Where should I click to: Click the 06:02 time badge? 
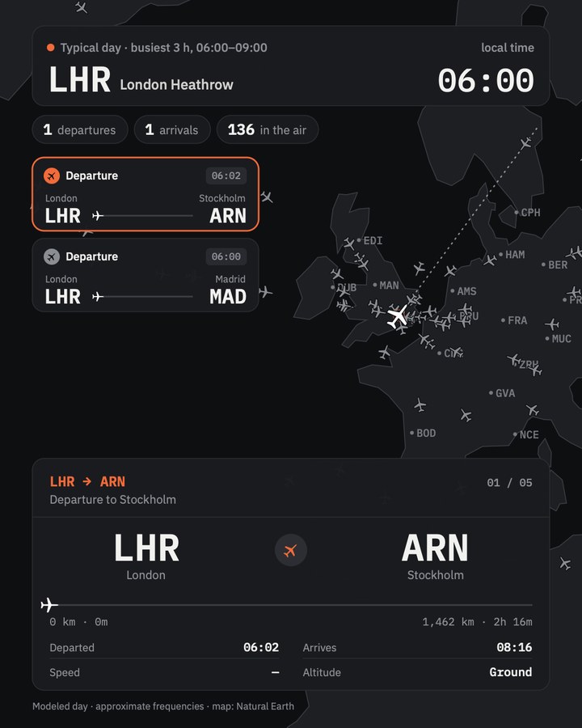(226, 176)
